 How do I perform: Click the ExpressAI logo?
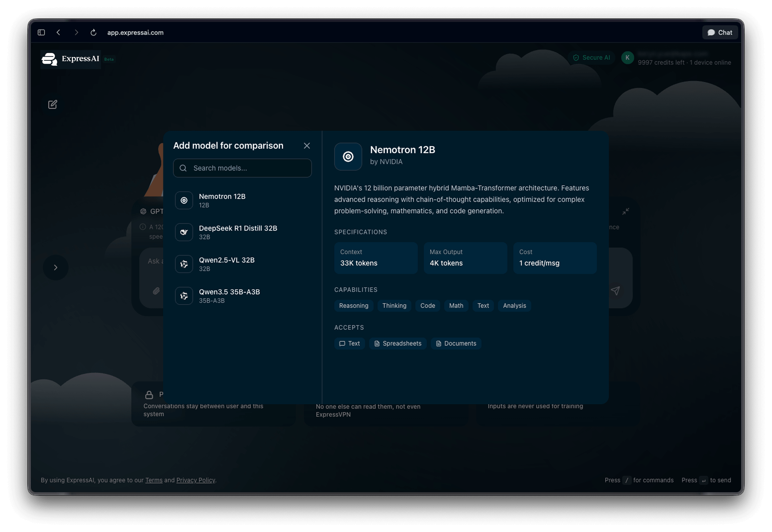(71, 59)
